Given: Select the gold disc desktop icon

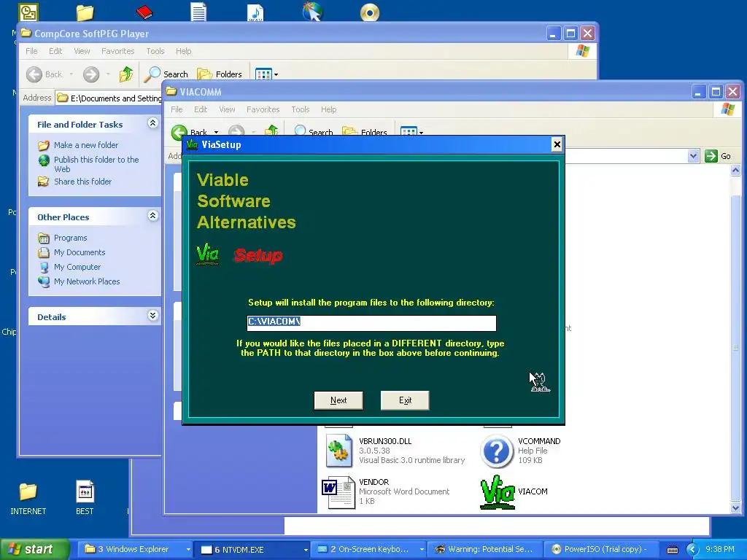Looking at the screenshot, I should click(370, 12).
